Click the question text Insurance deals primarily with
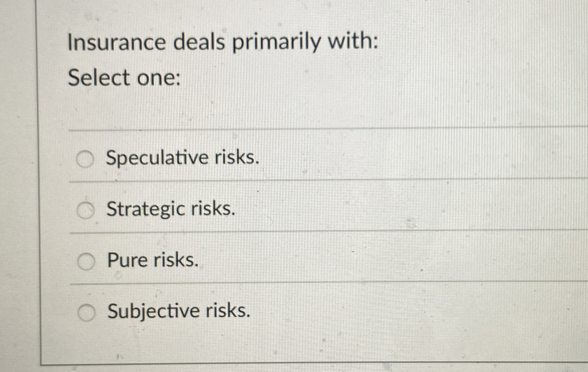Viewport: 588px width, 372px height. click(x=224, y=42)
